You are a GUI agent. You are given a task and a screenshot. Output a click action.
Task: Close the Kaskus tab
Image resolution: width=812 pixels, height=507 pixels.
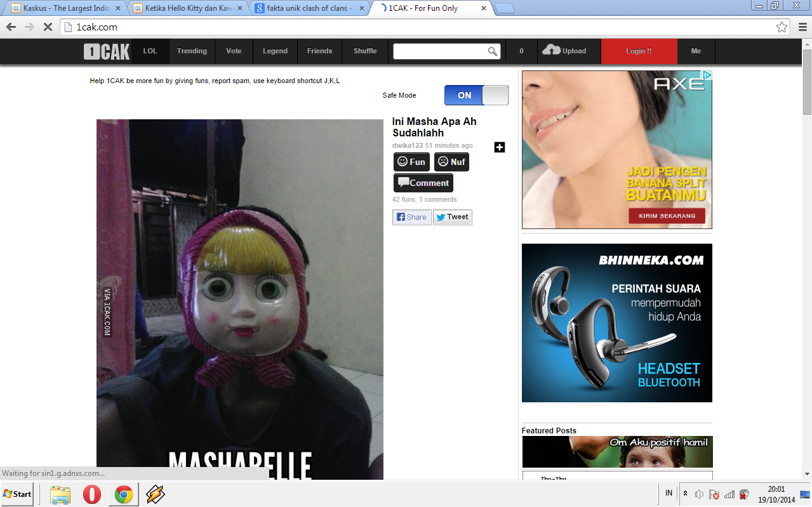coord(118,8)
